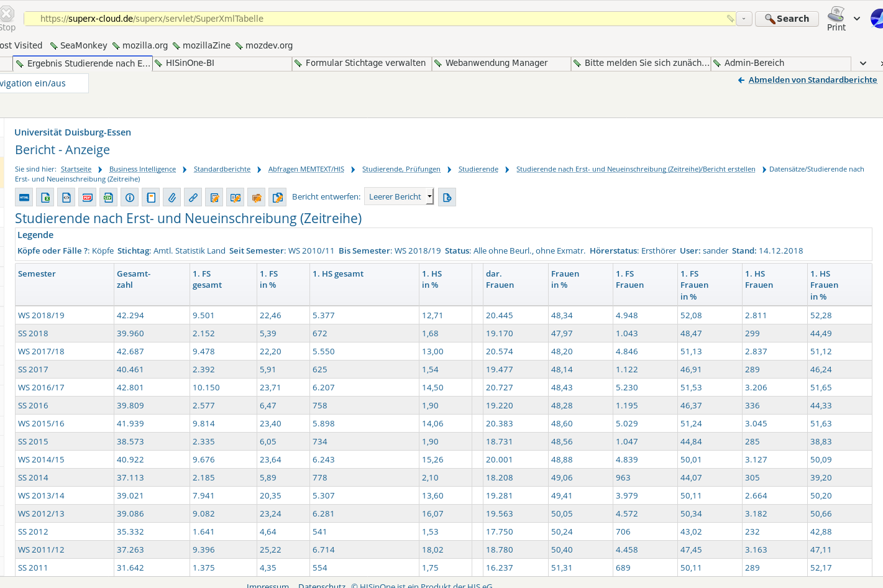Click Datenschutz footer link
883x588 pixels.
pos(322,585)
